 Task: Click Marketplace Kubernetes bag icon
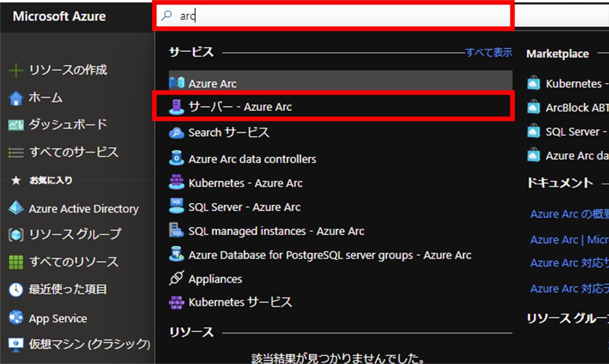(x=534, y=84)
